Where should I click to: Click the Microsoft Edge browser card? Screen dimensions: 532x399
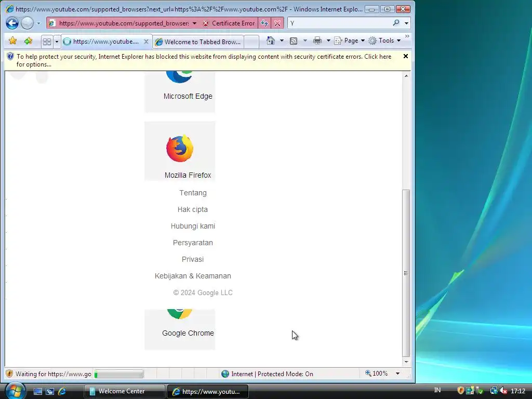coord(180,91)
